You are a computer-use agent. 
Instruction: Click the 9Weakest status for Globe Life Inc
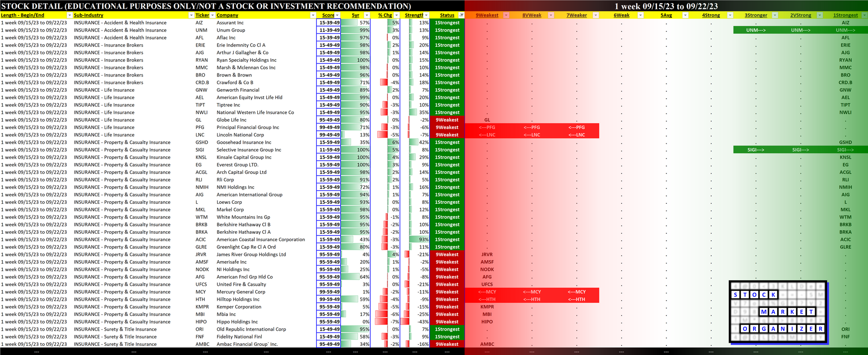coord(447,120)
